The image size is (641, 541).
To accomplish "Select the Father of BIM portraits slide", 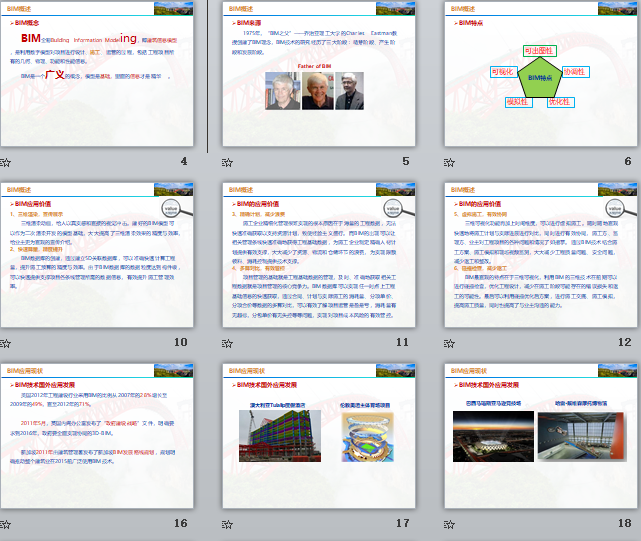I will click(x=320, y=75).
